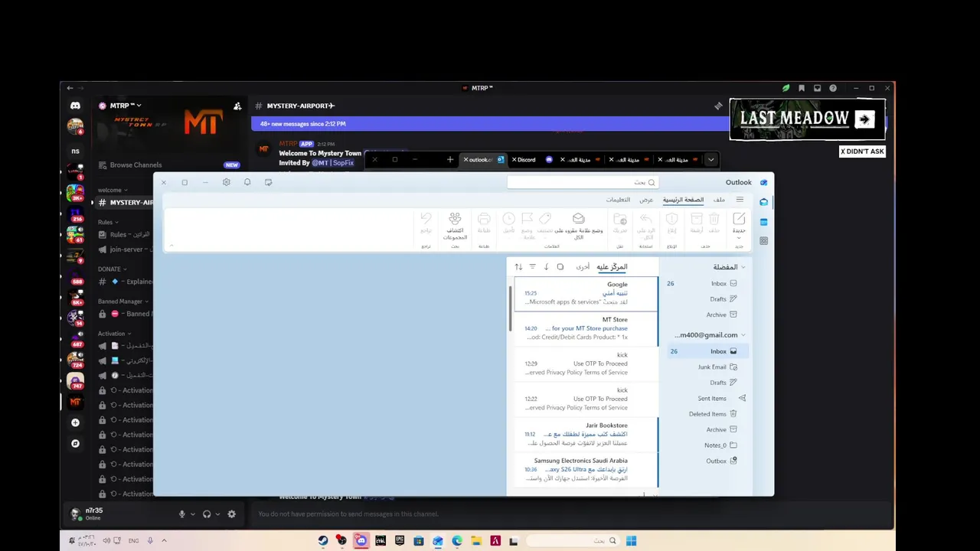Switch to the Home (الصفحة الرئيسية) ribbon tab

(x=683, y=200)
